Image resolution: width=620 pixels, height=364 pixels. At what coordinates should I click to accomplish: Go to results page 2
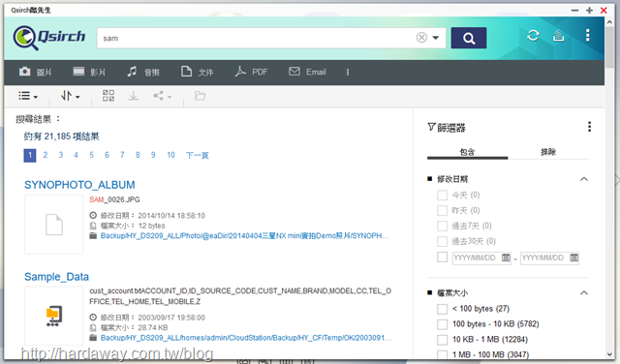click(46, 155)
